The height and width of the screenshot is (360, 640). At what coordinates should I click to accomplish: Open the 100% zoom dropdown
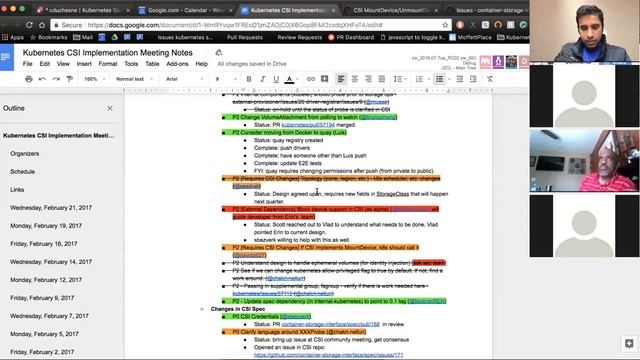pyautogui.click(x=94, y=79)
